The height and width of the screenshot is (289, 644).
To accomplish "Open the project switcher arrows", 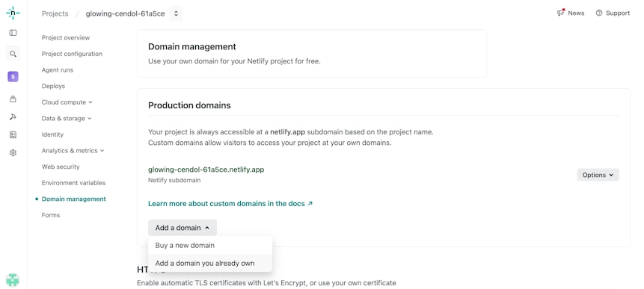I will (176, 13).
